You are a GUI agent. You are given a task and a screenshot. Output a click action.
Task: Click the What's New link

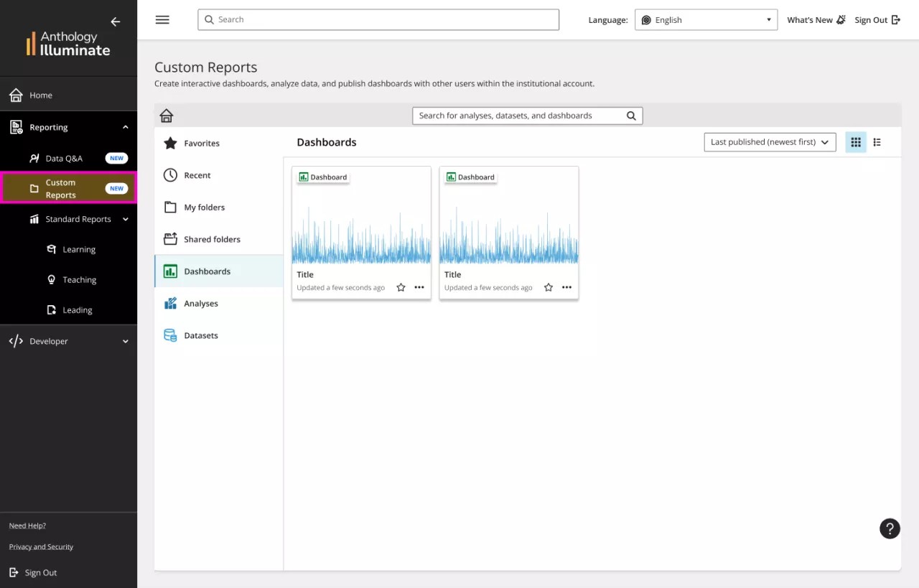810,19
